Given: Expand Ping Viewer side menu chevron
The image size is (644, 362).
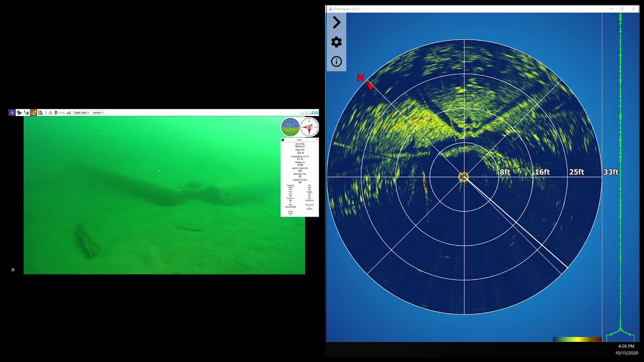Looking at the screenshot, I should coord(337,23).
